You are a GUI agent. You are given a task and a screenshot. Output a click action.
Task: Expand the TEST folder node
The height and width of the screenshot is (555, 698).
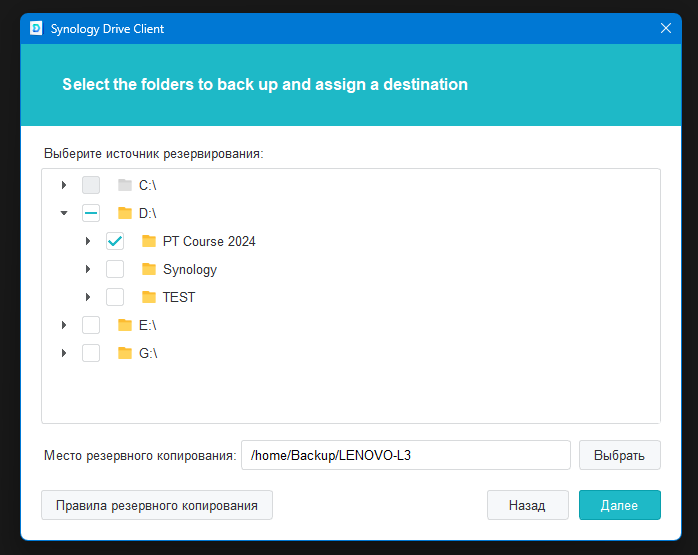pos(88,297)
